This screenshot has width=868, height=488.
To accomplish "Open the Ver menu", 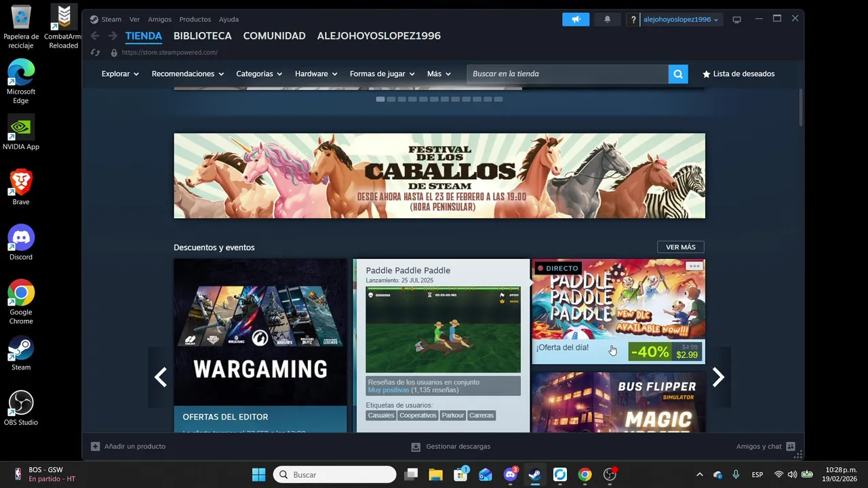I will coord(134,19).
